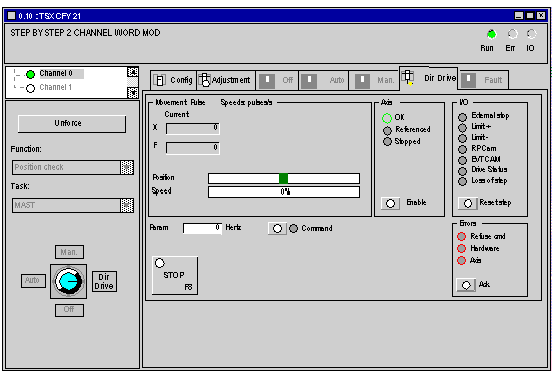The width and height of the screenshot is (552, 384).
Task: Click the Speed 0% bar
Action: (x=284, y=192)
